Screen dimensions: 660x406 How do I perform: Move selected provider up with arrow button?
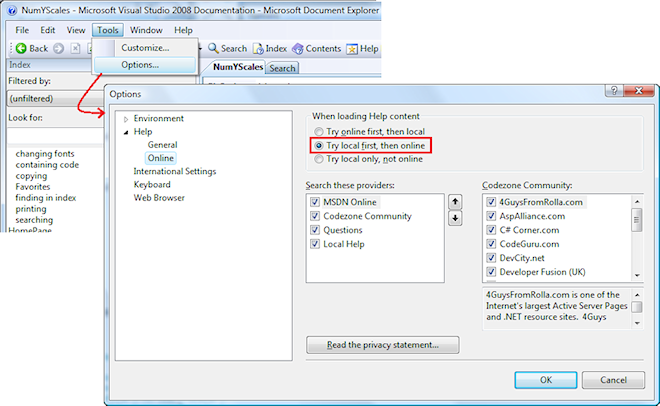pos(456,202)
